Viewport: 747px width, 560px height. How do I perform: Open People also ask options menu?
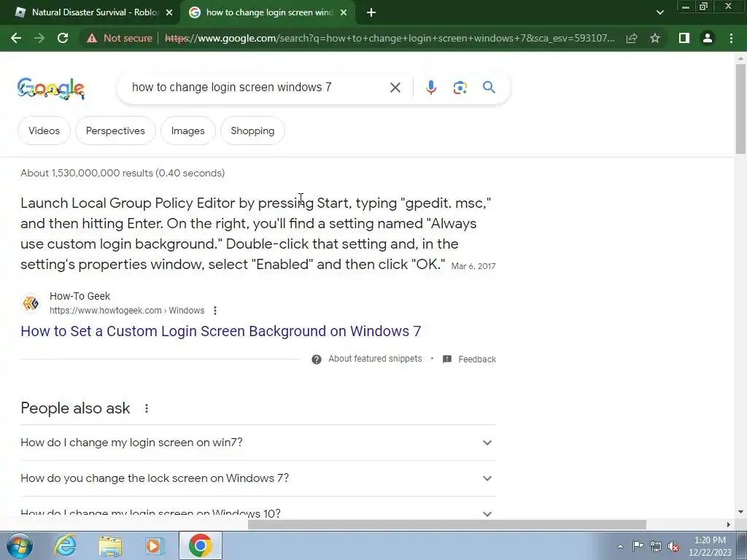click(147, 408)
